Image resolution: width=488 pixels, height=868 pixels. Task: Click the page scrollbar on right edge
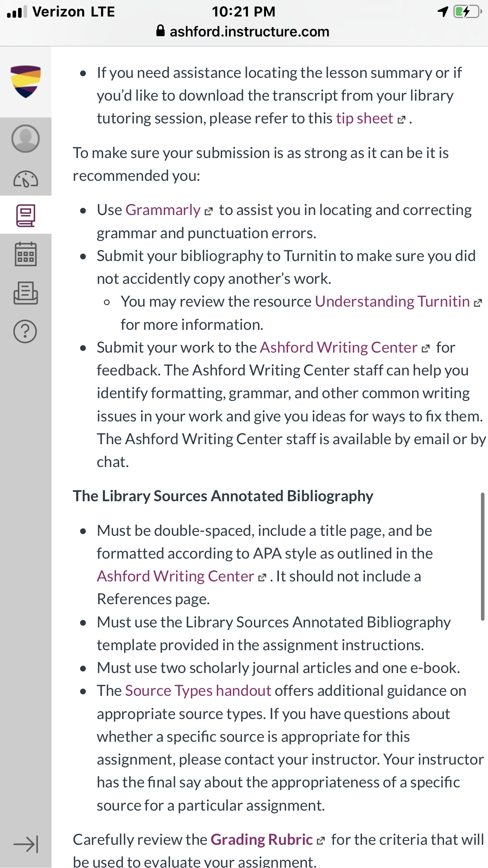point(482,556)
